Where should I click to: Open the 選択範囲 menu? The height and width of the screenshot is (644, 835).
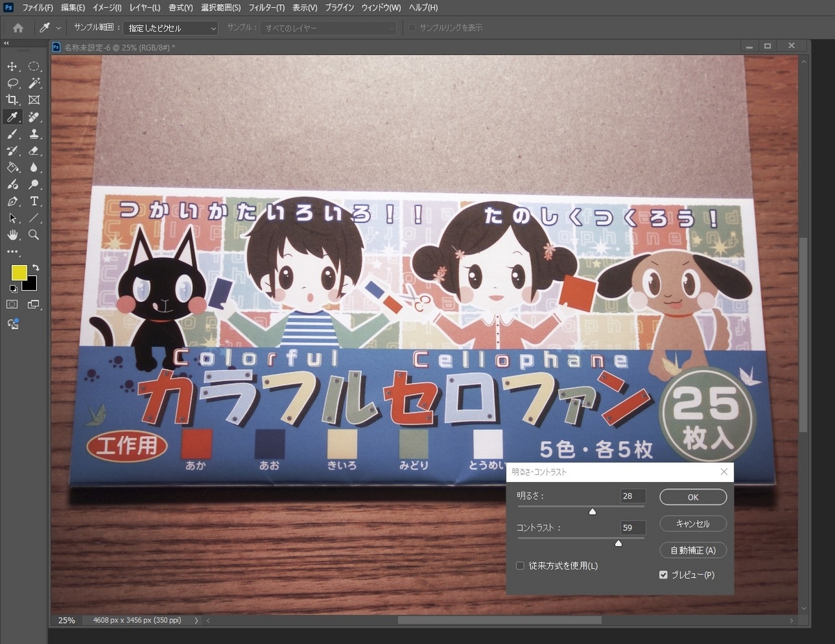point(221,8)
